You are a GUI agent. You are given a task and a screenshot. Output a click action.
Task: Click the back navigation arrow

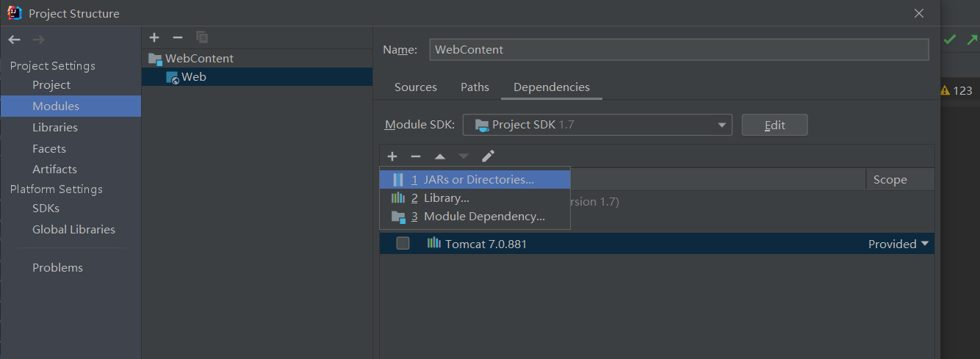pyautogui.click(x=15, y=40)
